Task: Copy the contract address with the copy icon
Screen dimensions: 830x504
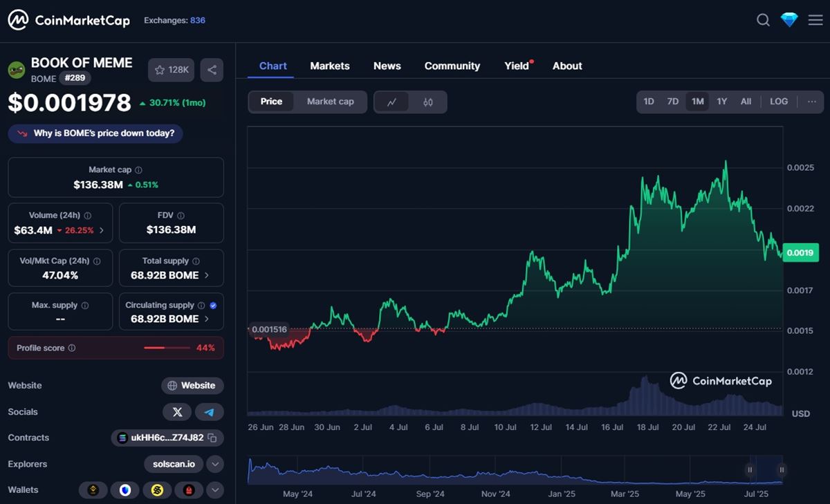Action: [212, 438]
